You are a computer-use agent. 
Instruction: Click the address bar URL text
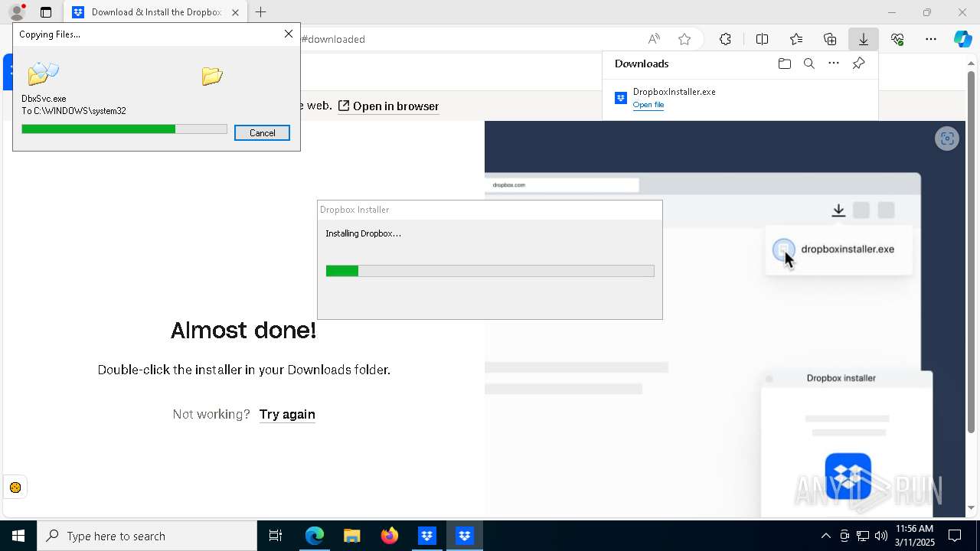click(x=333, y=39)
